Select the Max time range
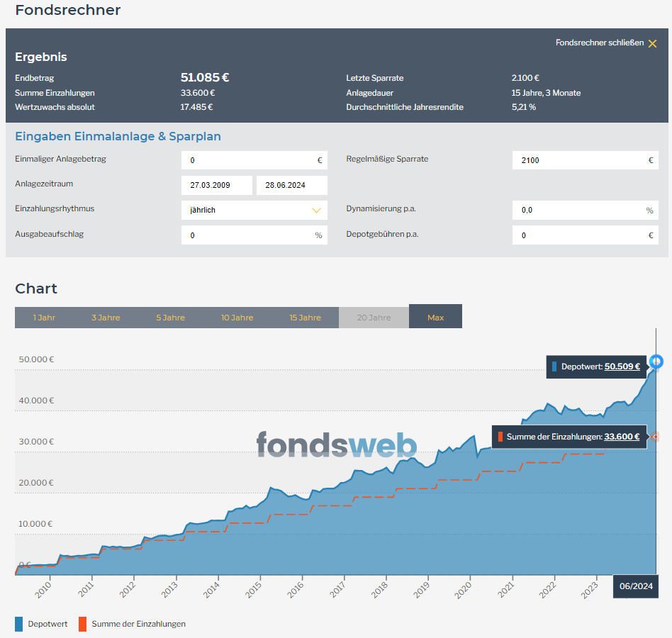Image resolution: width=672 pixels, height=638 pixels. pyautogui.click(x=435, y=317)
